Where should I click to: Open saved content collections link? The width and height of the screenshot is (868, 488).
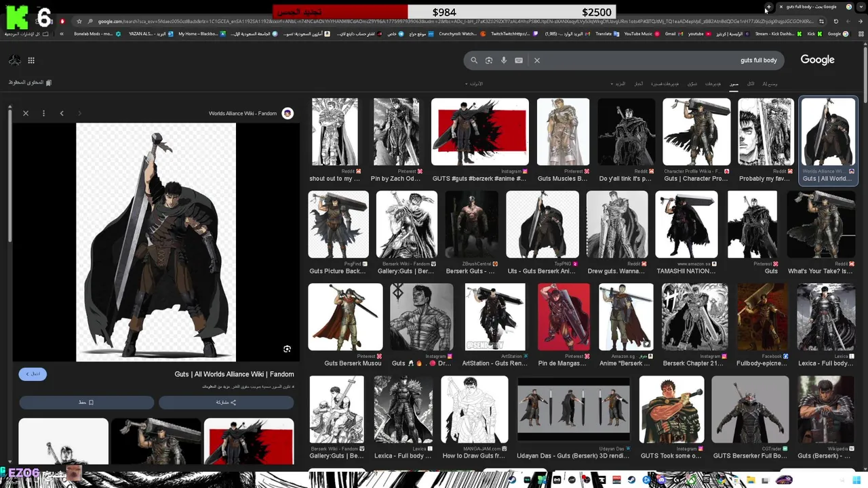pyautogui.click(x=30, y=83)
